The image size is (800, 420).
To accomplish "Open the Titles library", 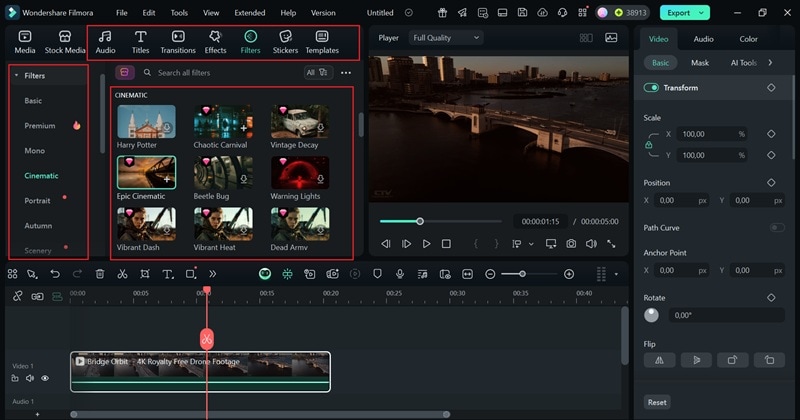I will tap(140, 42).
